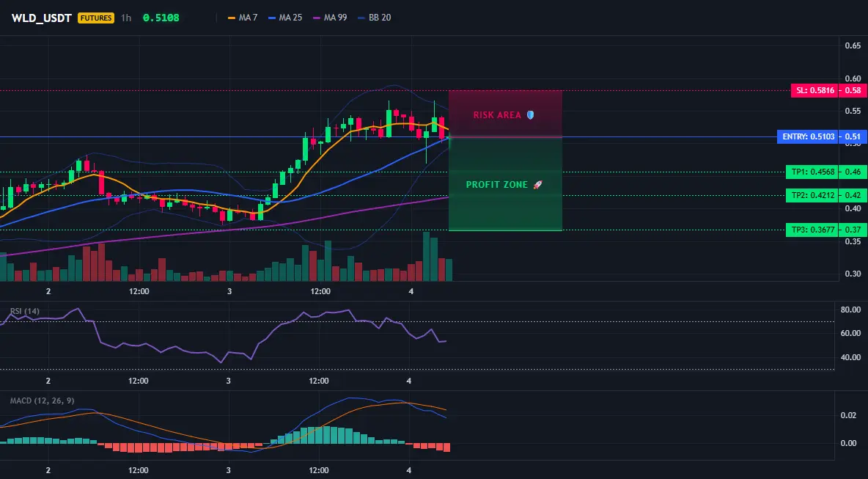Click the TP2: 0.4212 target label
This screenshot has height=479, width=868.
pyautogui.click(x=812, y=195)
